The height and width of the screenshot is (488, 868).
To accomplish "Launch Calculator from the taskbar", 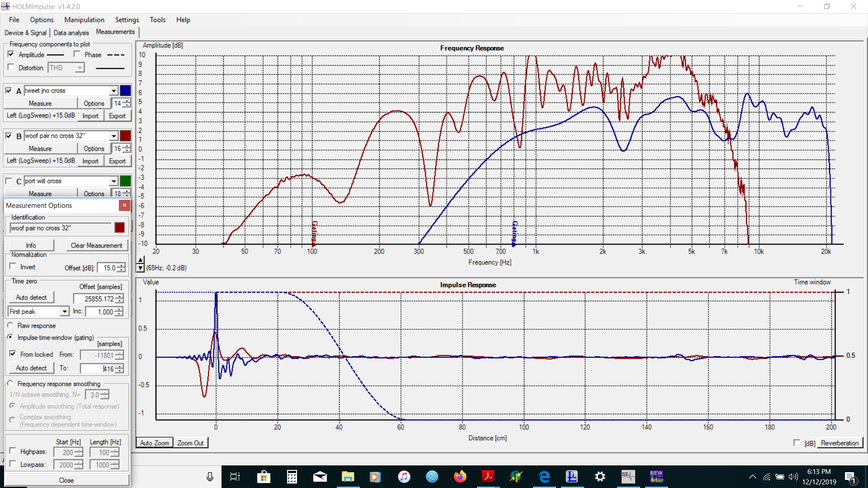I will point(292,477).
